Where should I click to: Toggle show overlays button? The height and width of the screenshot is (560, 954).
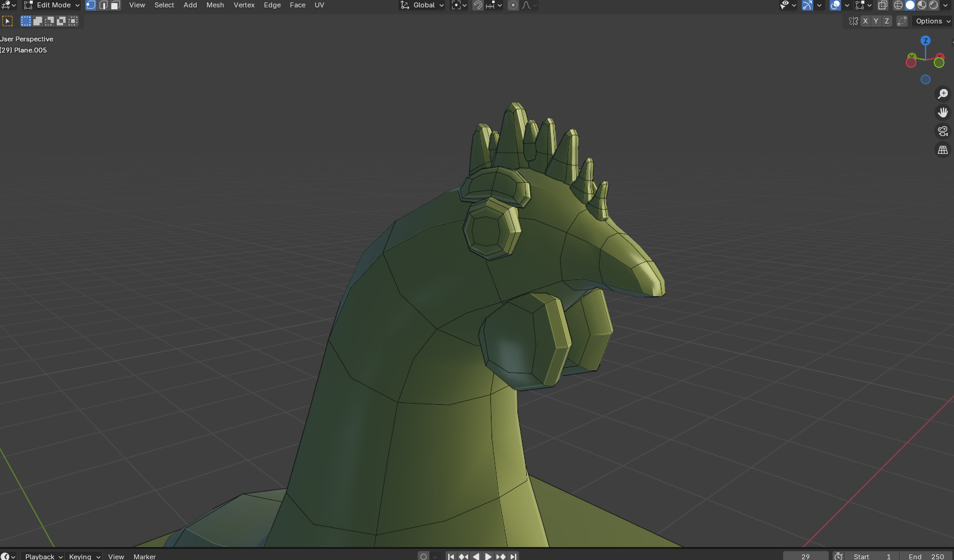835,5
